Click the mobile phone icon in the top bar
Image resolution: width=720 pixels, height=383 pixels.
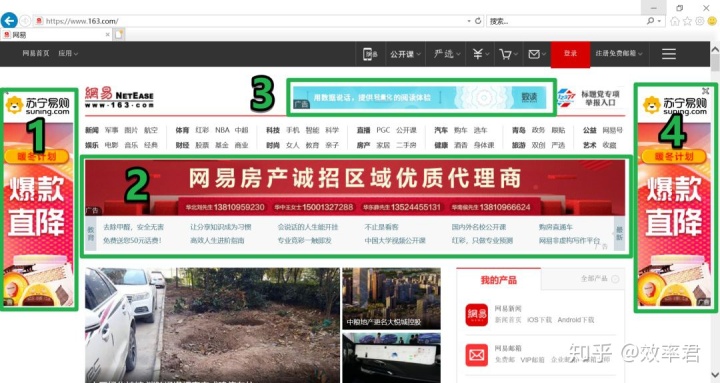click(370, 54)
